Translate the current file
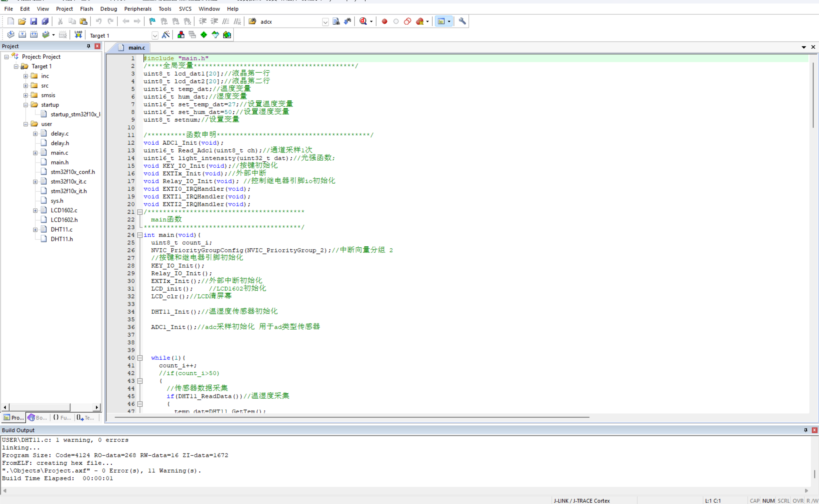This screenshot has width=819, height=504. (x=11, y=35)
